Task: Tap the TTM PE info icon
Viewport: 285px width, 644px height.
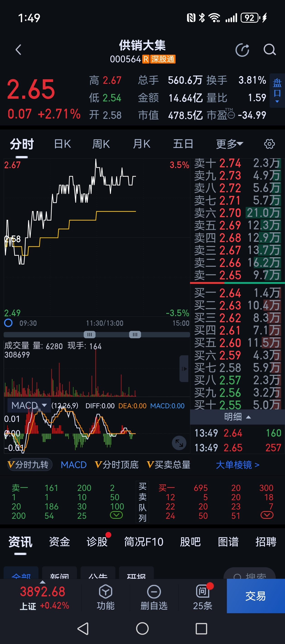Action: tap(232, 115)
